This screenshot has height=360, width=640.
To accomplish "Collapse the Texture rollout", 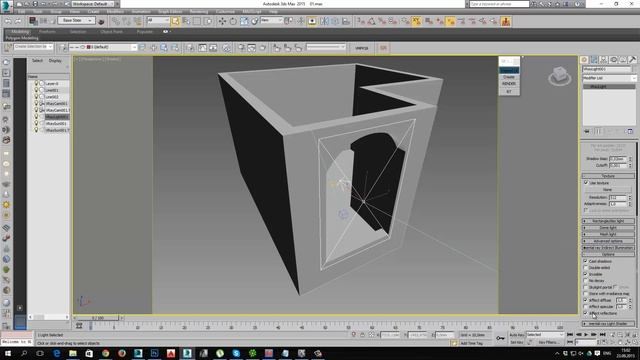I will pos(608,176).
